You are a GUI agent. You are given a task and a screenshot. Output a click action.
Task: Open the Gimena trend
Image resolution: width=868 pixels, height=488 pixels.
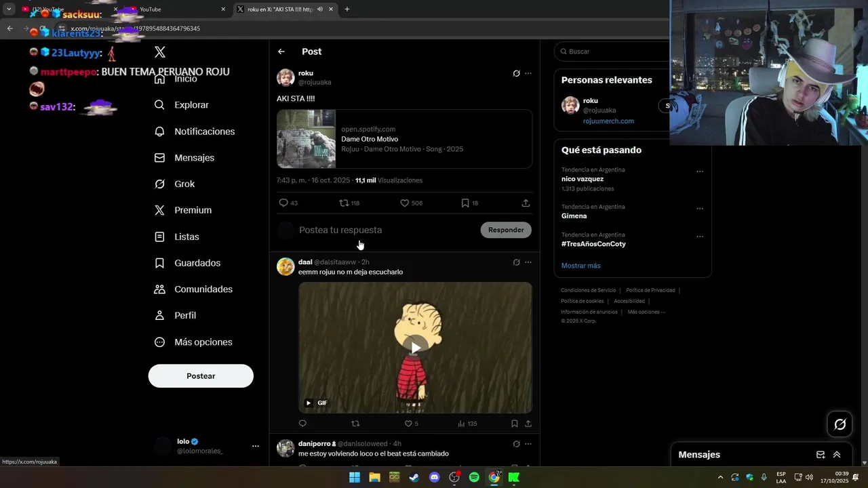[574, 216]
